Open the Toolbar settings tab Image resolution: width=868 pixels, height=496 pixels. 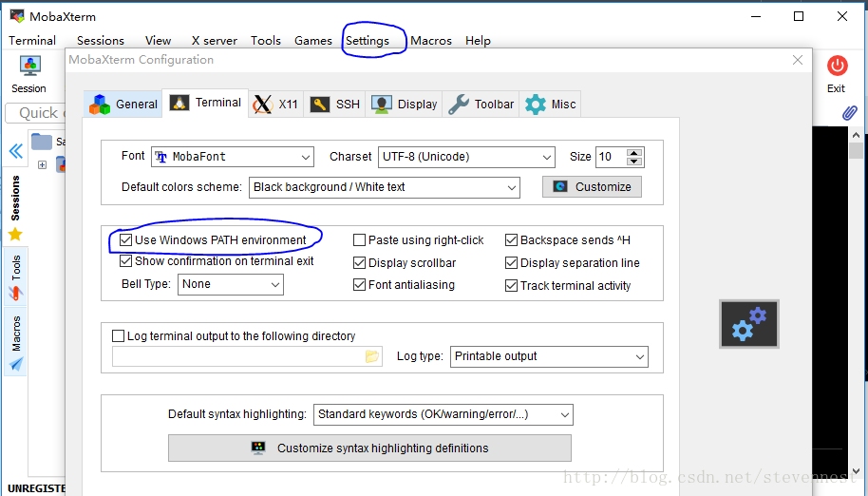pyautogui.click(x=481, y=105)
